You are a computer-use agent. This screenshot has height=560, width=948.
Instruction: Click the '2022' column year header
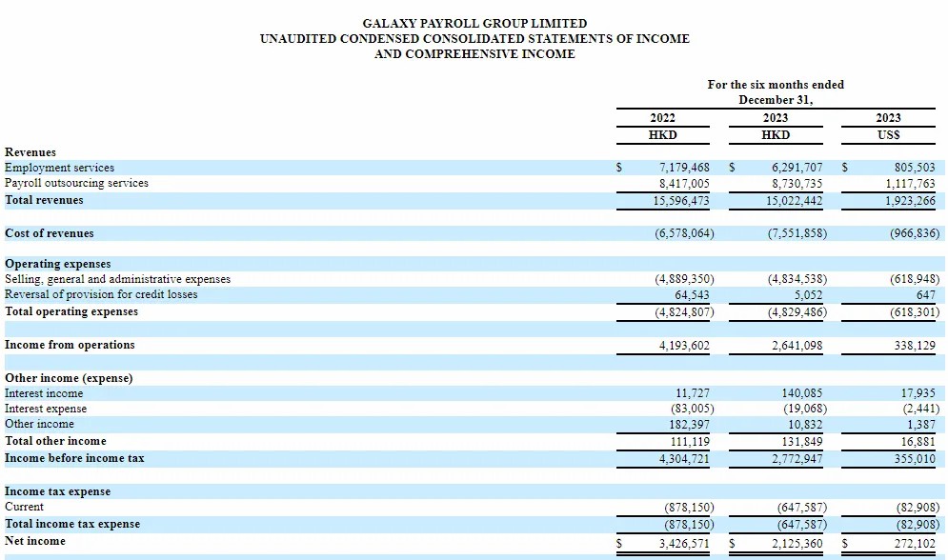pos(662,118)
